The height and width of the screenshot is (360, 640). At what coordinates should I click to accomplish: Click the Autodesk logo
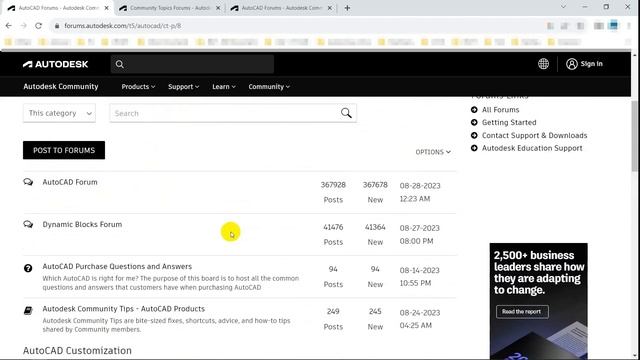pyautogui.click(x=56, y=64)
